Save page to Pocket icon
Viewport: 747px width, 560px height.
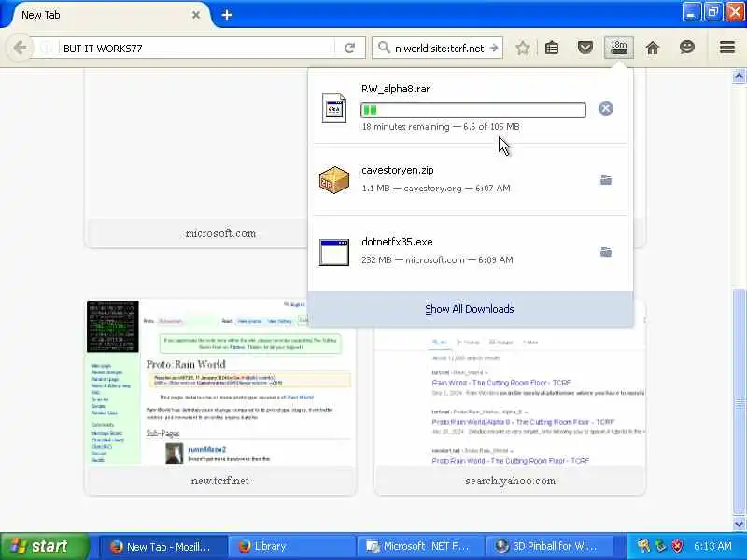585,48
